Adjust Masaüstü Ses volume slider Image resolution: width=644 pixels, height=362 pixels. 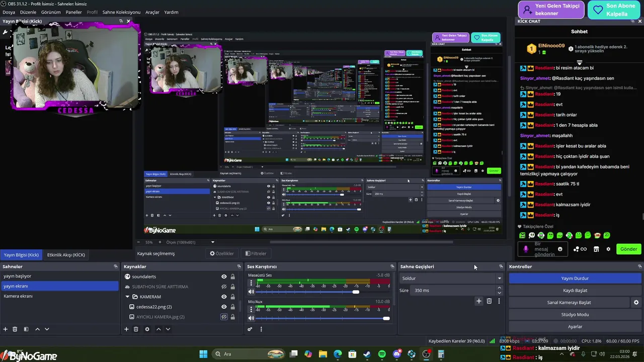tap(356, 292)
